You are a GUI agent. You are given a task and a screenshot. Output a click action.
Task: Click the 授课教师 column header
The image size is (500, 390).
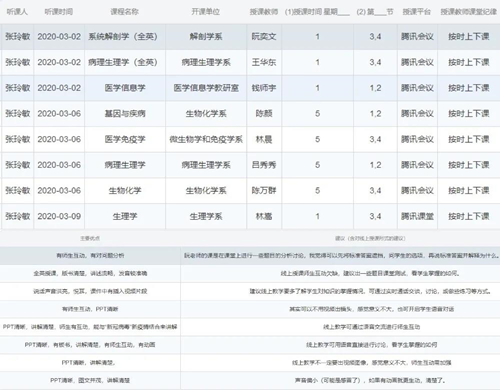click(x=264, y=12)
